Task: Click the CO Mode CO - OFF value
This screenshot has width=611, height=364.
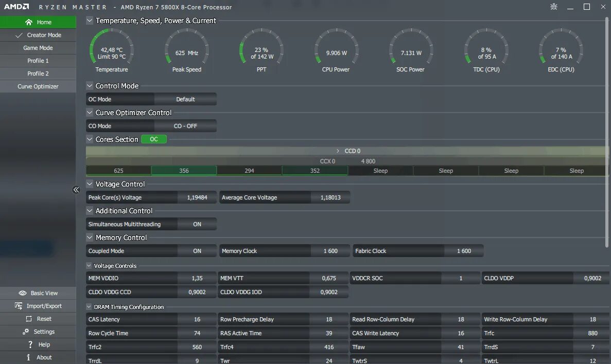Action: [185, 126]
